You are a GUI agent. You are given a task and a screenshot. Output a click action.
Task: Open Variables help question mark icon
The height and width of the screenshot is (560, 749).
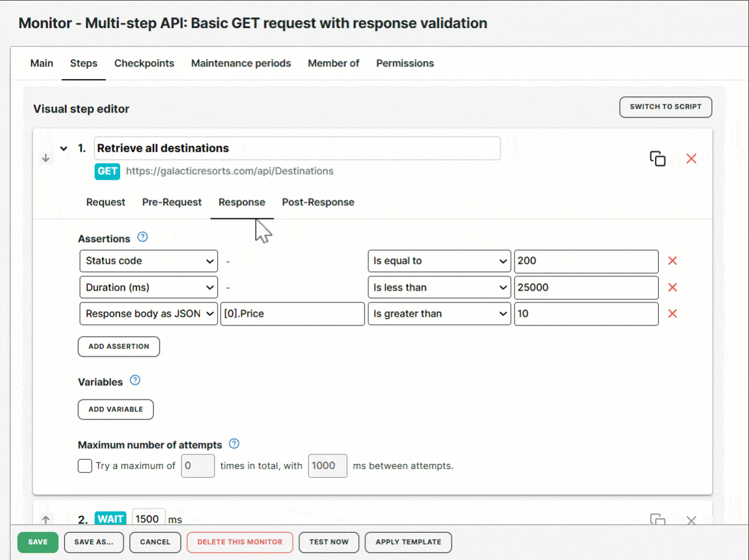[135, 380]
